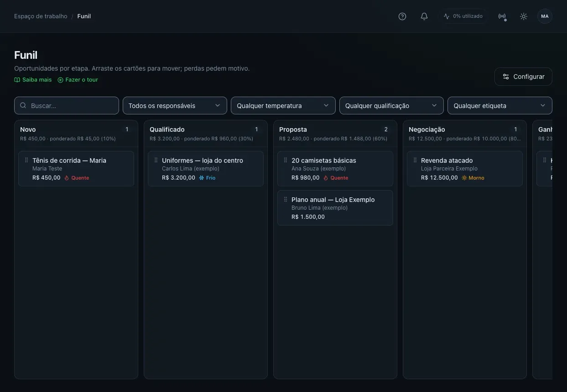This screenshot has width=567, height=392.
Task: Grab drag handle of 20 camisetas básicas card
Action: tap(286, 160)
